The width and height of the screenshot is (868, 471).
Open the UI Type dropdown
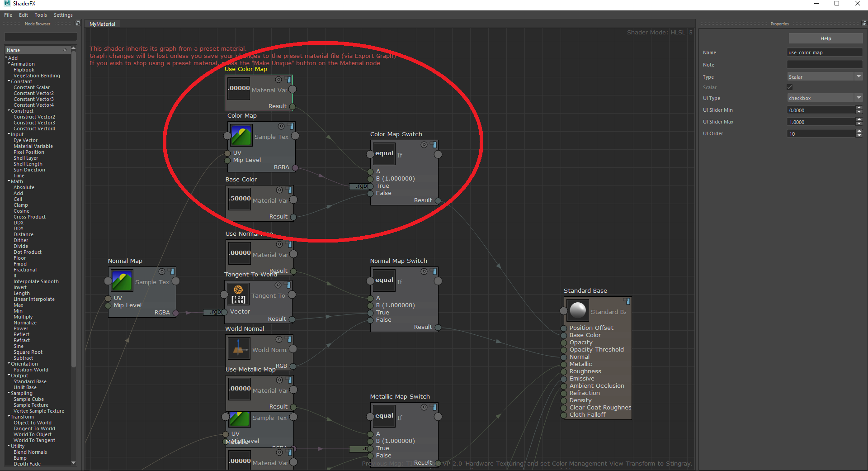click(825, 98)
